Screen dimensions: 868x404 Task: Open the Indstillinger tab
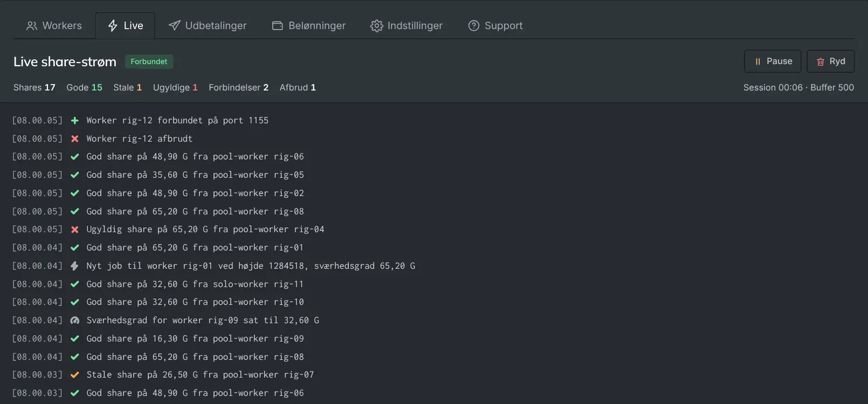407,26
